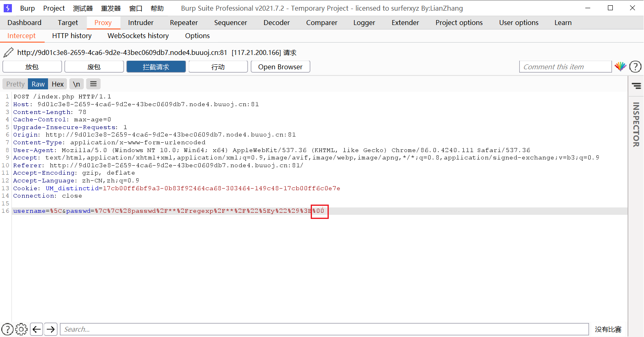Open the Intruder tab
This screenshot has height=337, width=644.
coord(141,23)
